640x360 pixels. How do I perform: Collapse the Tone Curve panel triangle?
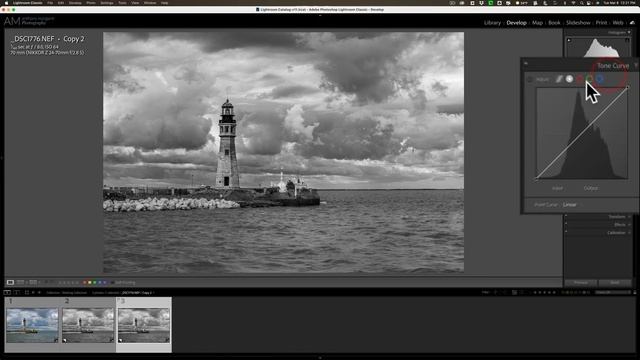point(636,65)
